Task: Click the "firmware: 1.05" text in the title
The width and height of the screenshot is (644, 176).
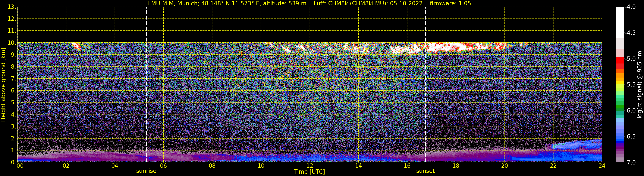Action: (x=450, y=3)
